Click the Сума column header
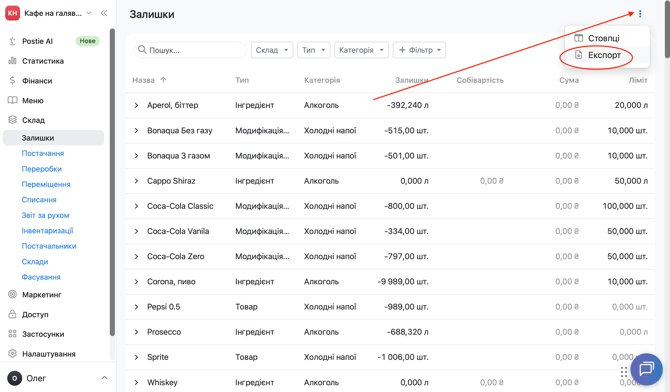The width and height of the screenshot is (670, 392). point(569,80)
